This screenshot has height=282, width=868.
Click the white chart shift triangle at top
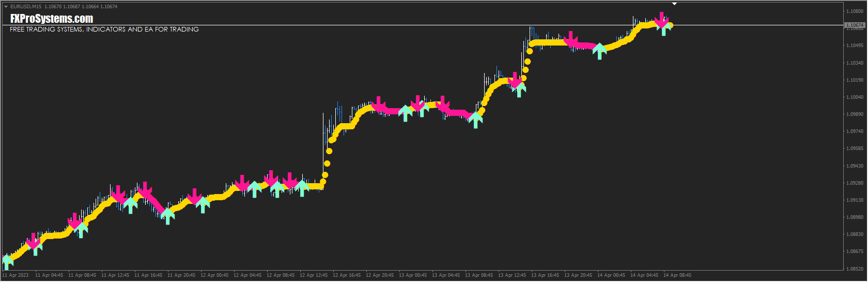coord(674,4)
